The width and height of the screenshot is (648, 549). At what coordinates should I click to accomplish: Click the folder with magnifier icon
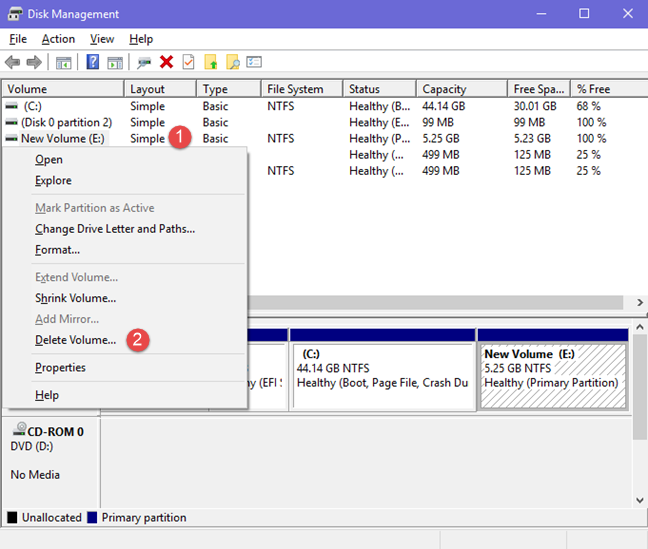click(233, 62)
